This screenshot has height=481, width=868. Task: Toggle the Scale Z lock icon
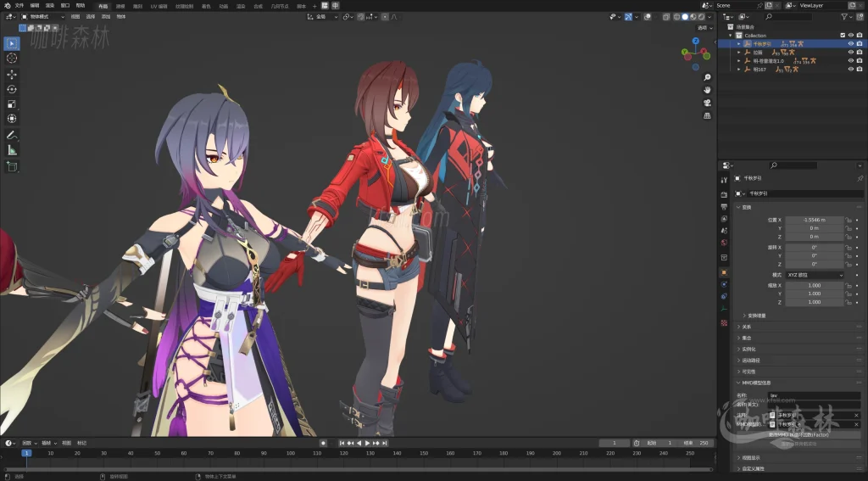pyautogui.click(x=848, y=302)
